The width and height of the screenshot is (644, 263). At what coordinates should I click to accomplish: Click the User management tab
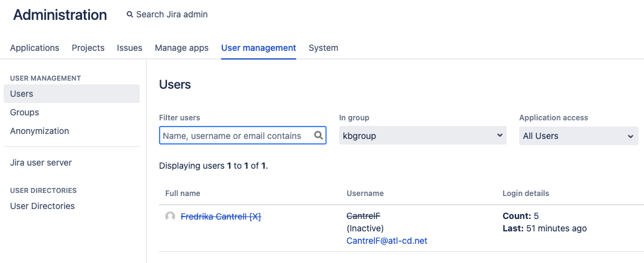(258, 48)
